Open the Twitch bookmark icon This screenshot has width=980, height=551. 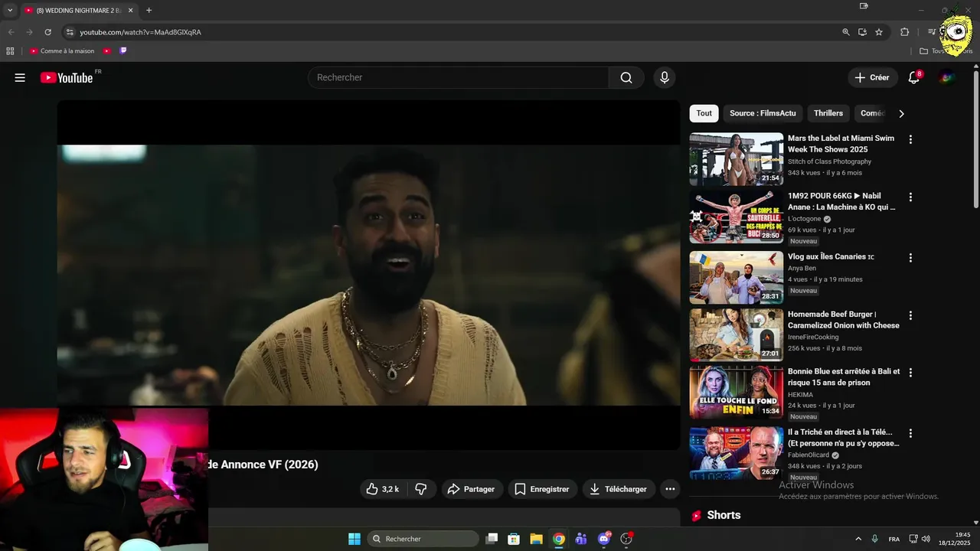[x=123, y=51]
